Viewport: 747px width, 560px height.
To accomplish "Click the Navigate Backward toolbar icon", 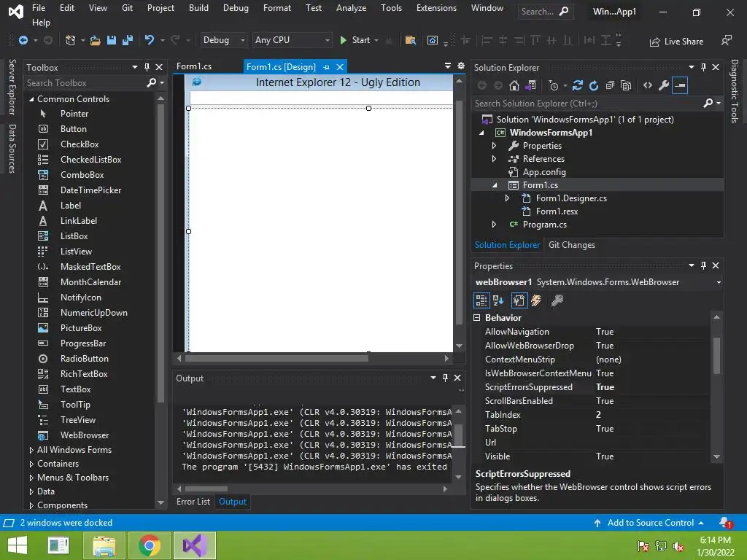I will tap(23, 41).
